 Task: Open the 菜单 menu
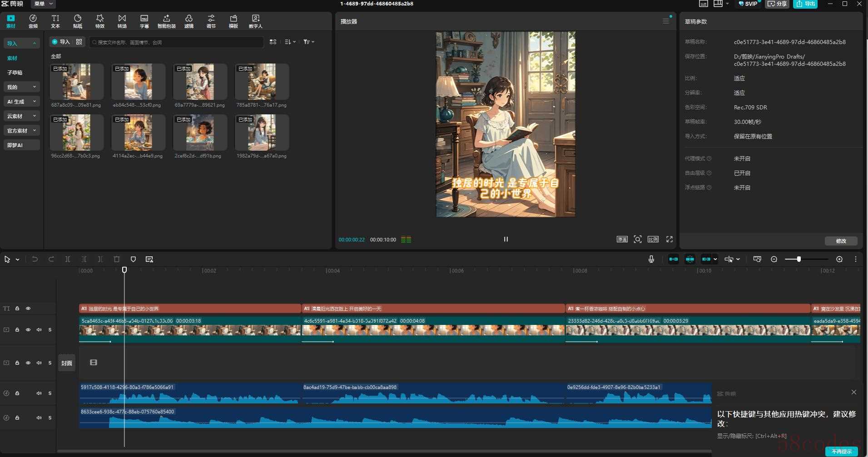(43, 4)
